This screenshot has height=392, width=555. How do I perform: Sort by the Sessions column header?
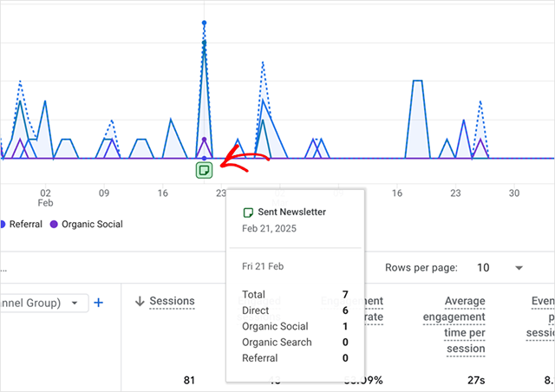172,301
